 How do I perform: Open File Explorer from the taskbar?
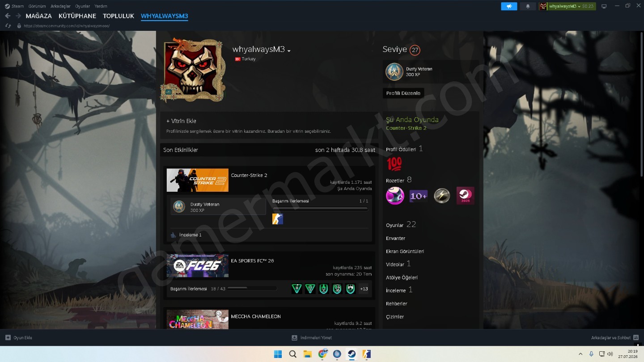[x=308, y=354]
